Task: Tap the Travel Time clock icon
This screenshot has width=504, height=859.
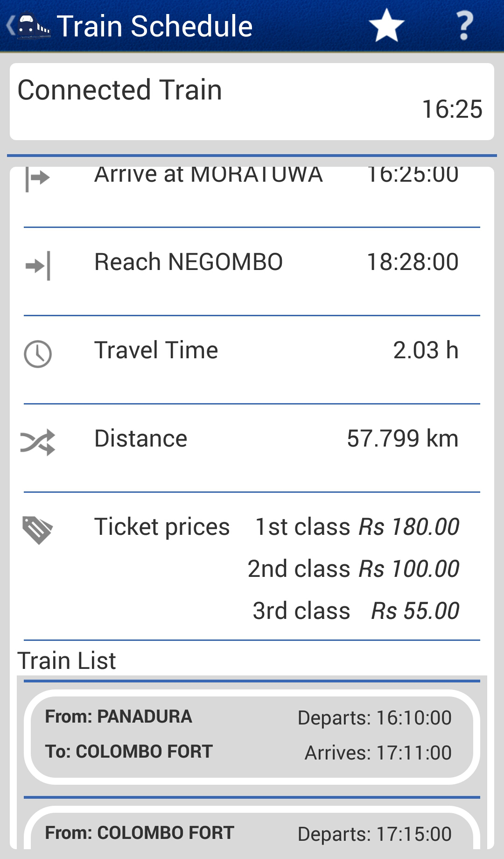Action: (38, 354)
